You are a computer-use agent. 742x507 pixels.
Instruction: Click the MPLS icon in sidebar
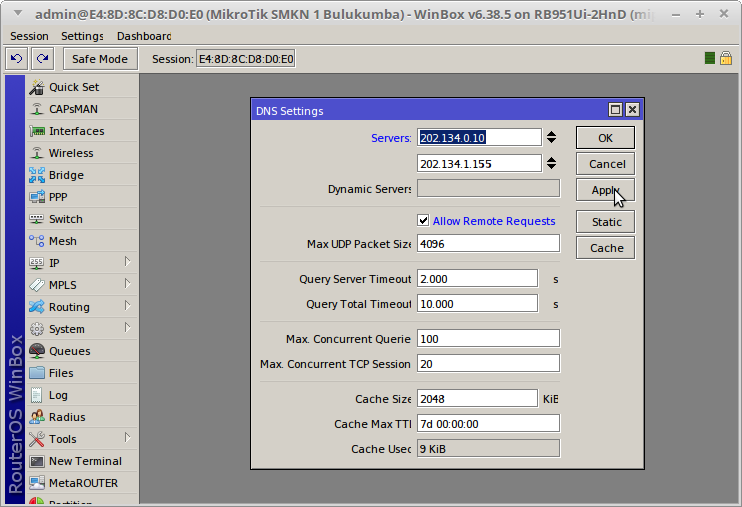tap(36, 285)
